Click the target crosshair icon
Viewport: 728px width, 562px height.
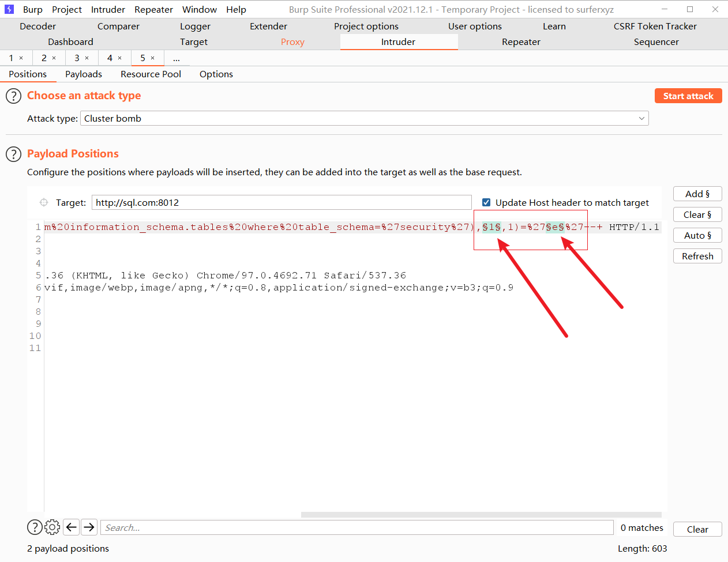pos(44,202)
